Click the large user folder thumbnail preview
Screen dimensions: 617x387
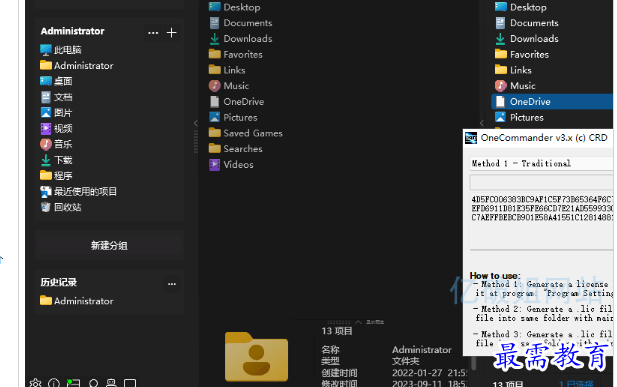point(256,357)
